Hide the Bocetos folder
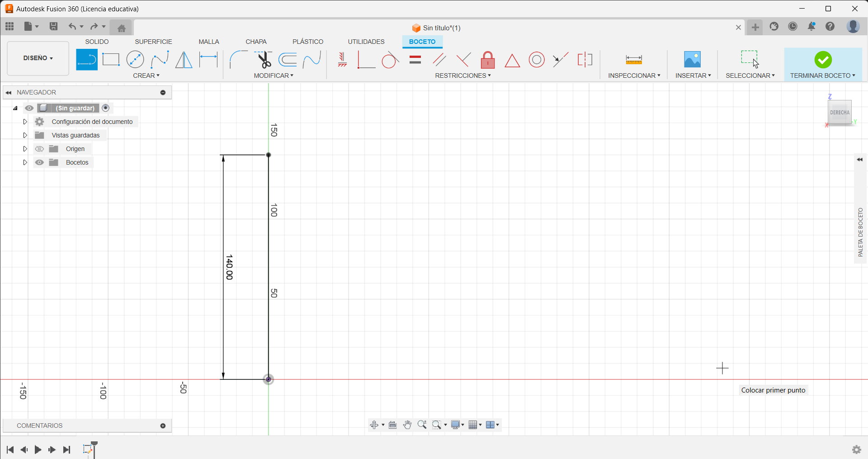The height and width of the screenshot is (459, 868). coord(39,162)
